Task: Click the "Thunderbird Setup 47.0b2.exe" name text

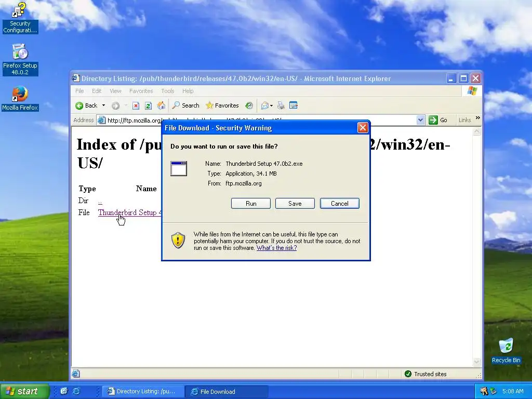Action: [264, 164]
